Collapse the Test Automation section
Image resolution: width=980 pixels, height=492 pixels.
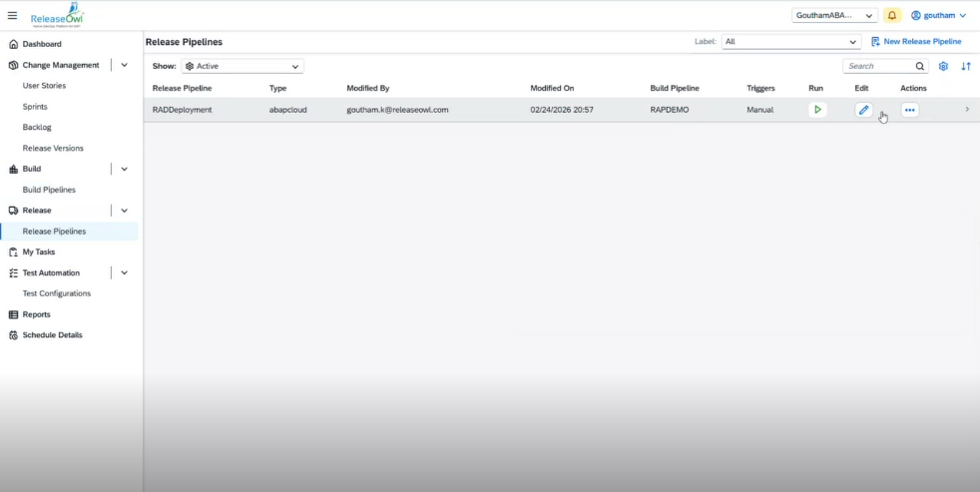tap(124, 272)
